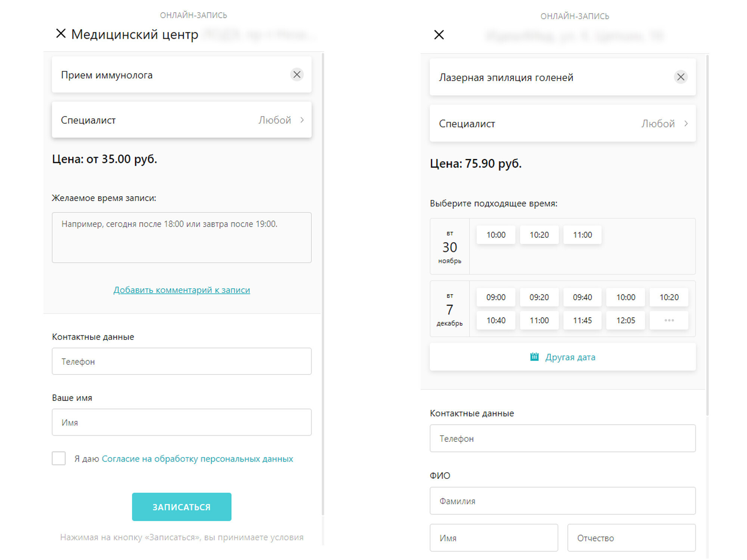Close the right online booking panel
Viewport: 747px width, 560px height.
439,35
